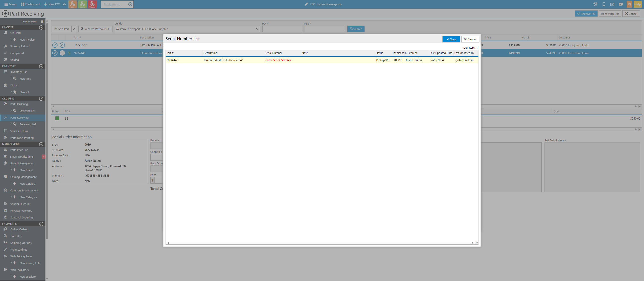Click the green status square for PO 58
The height and width of the screenshot is (281, 644).
point(57,118)
